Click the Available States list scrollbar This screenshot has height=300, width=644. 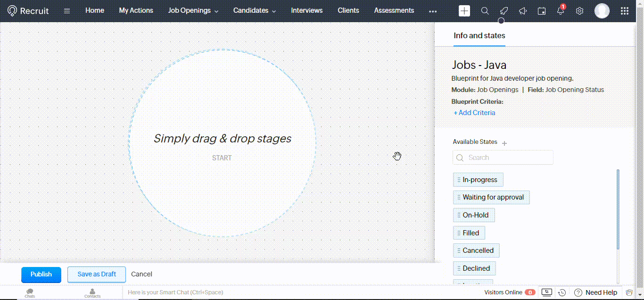click(x=618, y=209)
